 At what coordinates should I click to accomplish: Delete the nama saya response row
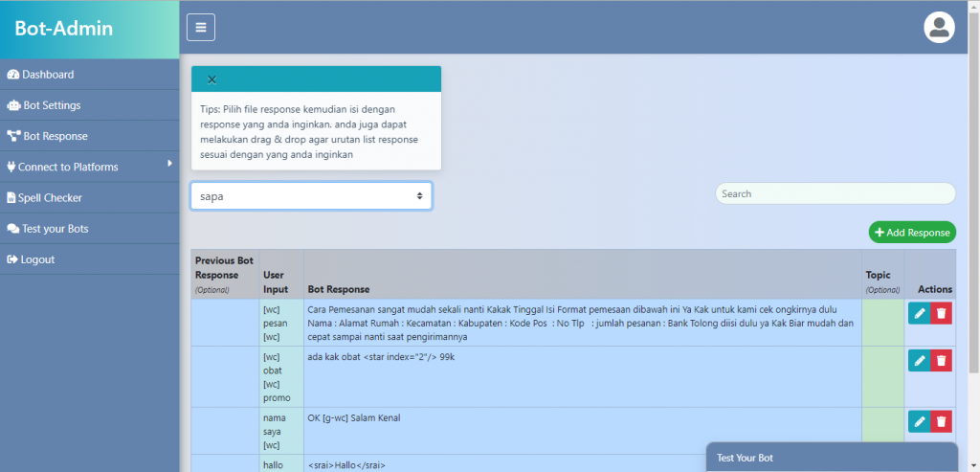click(942, 421)
